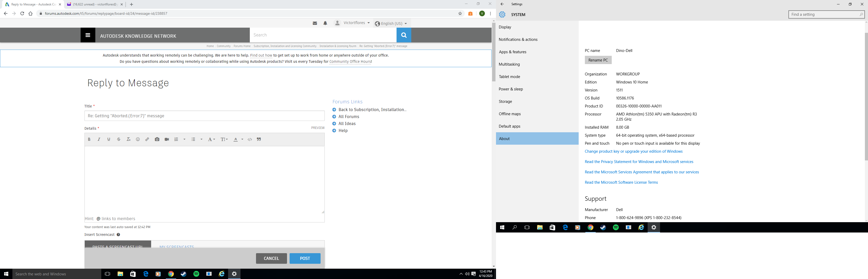Insert a code sample block
This screenshot has height=279, width=868.
[x=250, y=139]
